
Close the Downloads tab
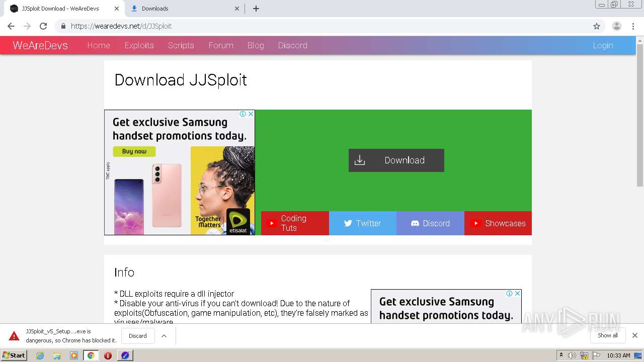237,9
